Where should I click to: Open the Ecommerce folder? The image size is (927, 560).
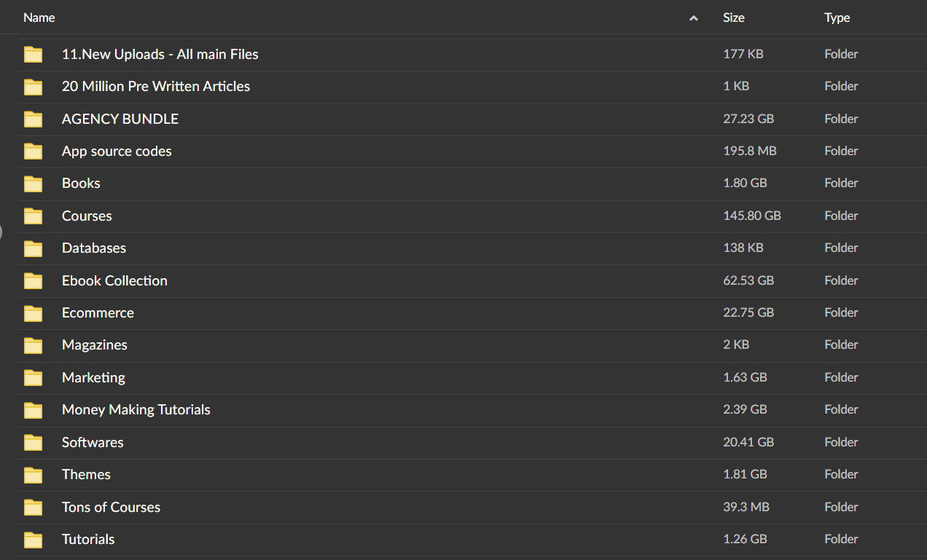(98, 312)
